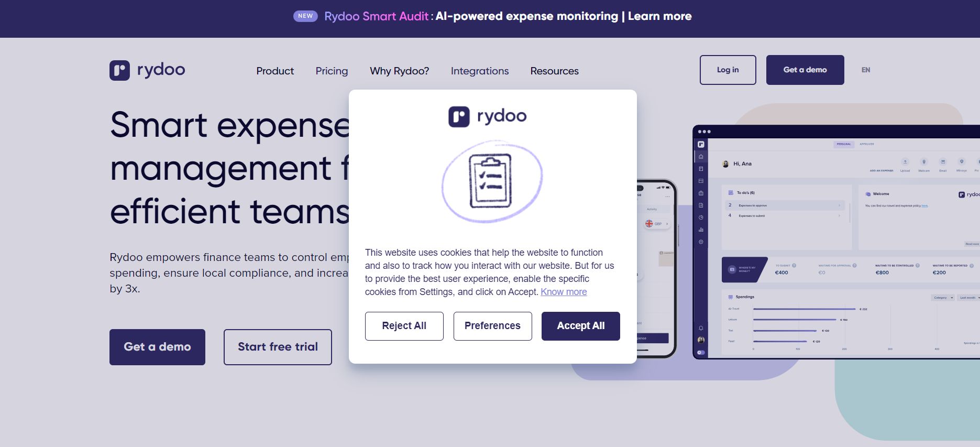Click Get a demo in the header

point(805,70)
